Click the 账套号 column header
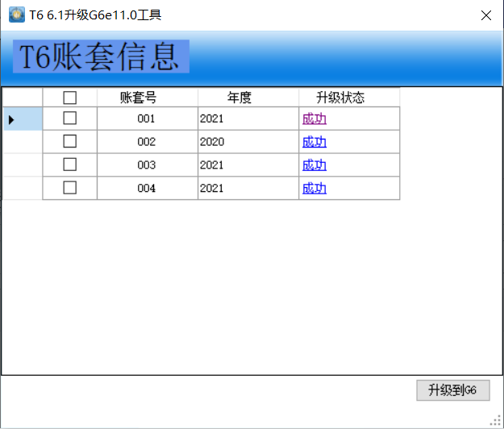Image resolution: width=504 pixels, height=429 pixels. (x=148, y=98)
